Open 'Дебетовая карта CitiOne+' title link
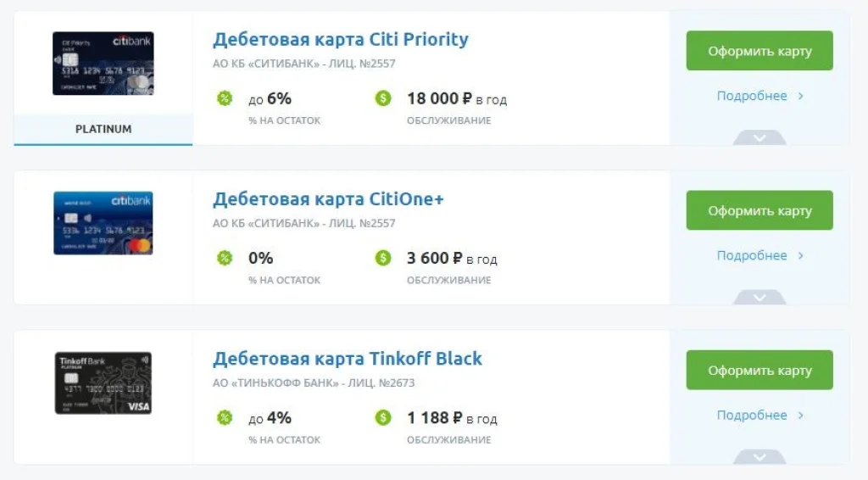This screenshot has height=480, width=868. 328,198
